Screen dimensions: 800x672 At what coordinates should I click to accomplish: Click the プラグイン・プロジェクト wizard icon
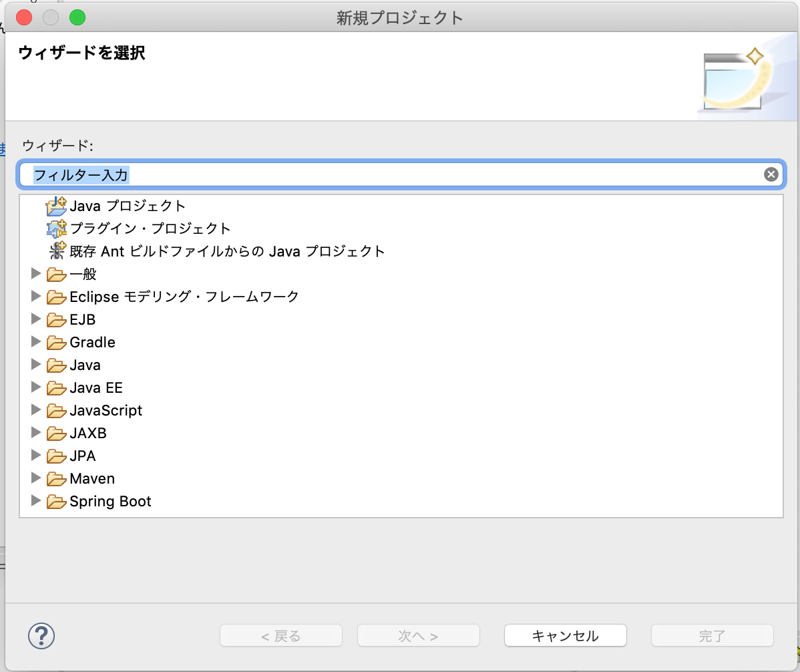[x=56, y=228]
